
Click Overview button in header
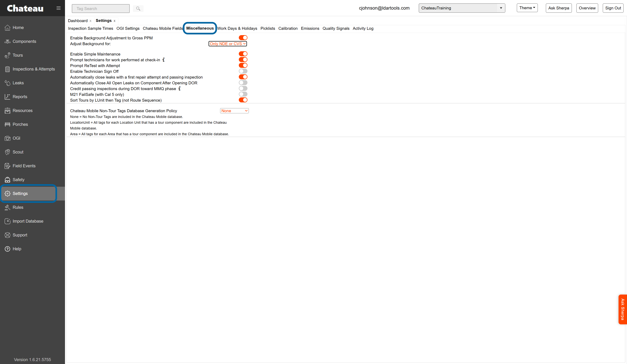click(587, 8)
